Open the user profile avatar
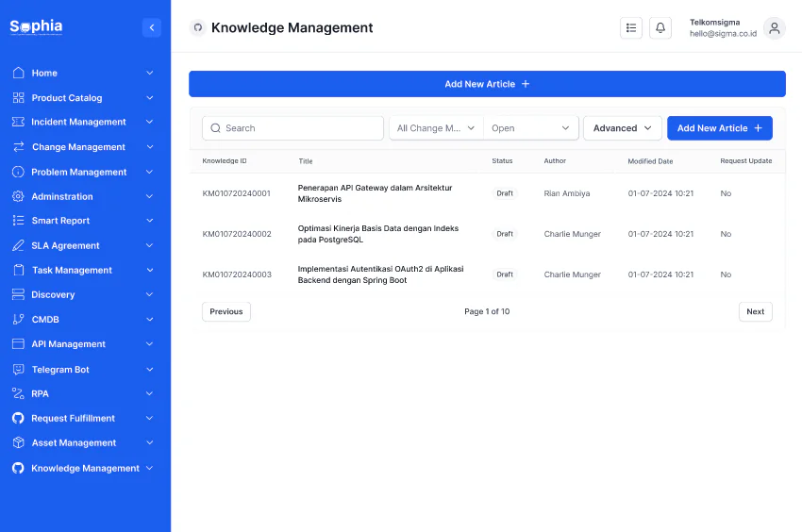The width and height of the screenshot is (802, 532). point(775,27)
